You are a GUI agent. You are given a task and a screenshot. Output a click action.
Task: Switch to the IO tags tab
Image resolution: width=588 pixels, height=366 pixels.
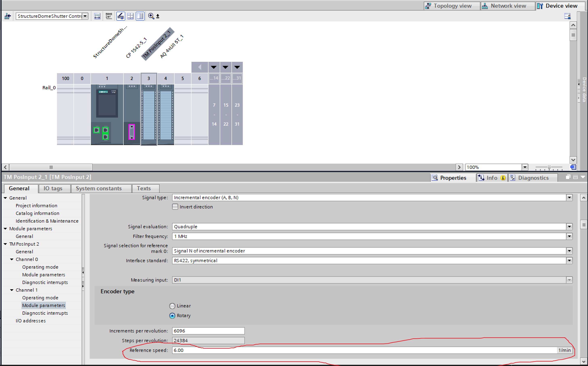point(53,188)
